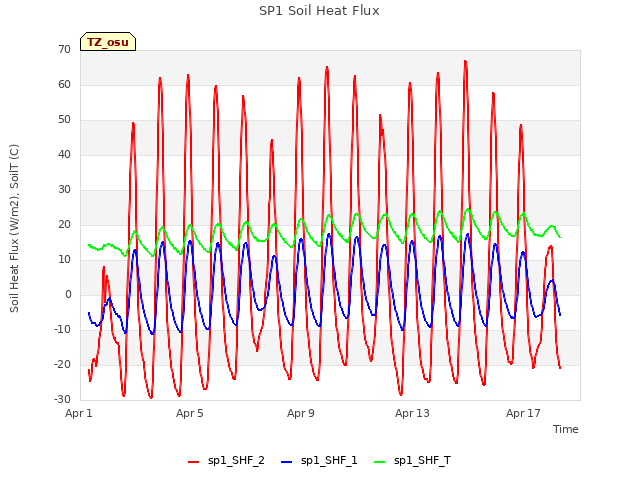Click the 50 y-axis tick label
Image resolution: width=640 pixels, height=480 pixels.
click(64, 120)
